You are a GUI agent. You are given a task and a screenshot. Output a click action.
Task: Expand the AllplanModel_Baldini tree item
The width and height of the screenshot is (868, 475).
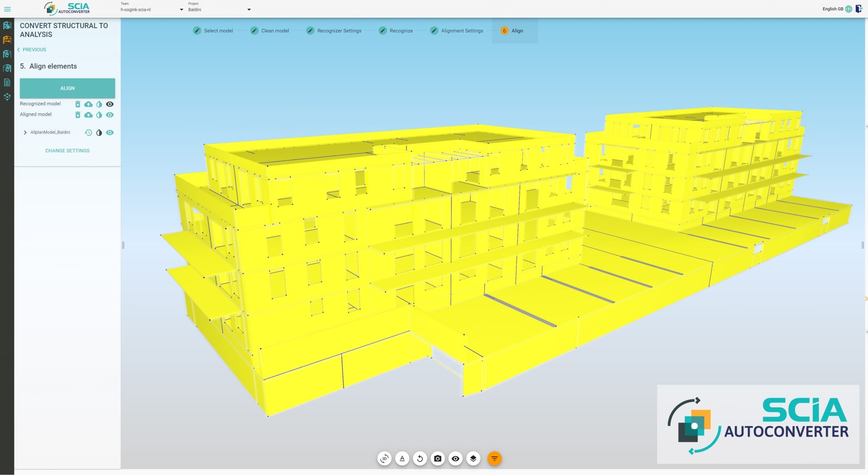(25, 133)
